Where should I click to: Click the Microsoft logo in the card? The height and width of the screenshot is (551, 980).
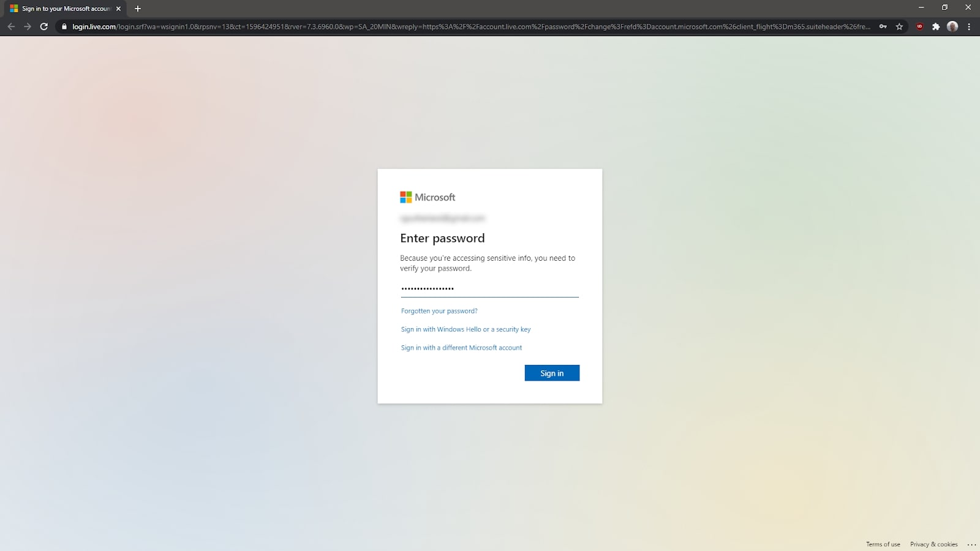[x=428, y=197]
